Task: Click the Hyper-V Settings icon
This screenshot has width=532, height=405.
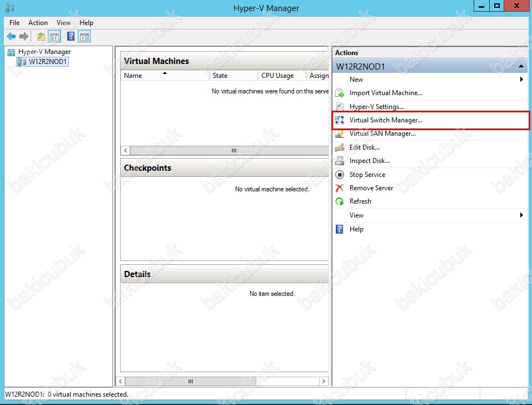Action: click(x=340, y=107)
